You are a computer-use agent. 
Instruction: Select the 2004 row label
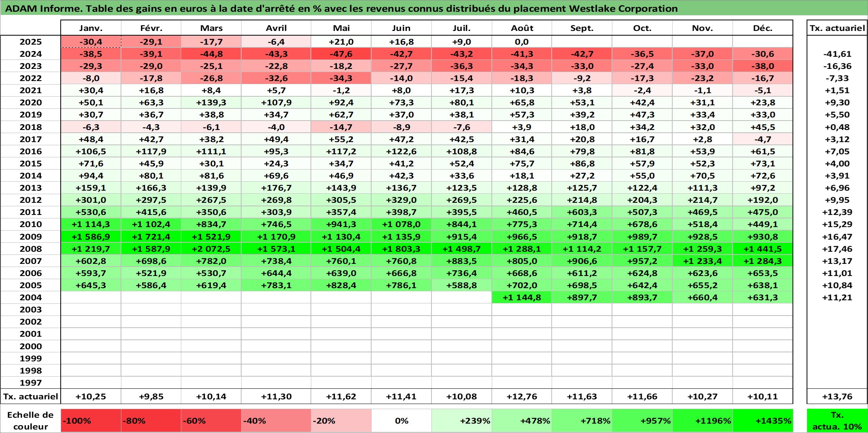(31, 298)
